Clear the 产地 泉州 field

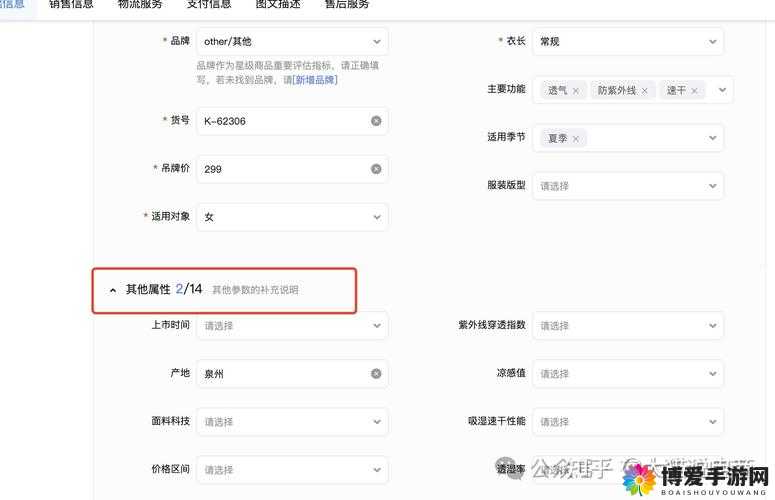(376, 374)
